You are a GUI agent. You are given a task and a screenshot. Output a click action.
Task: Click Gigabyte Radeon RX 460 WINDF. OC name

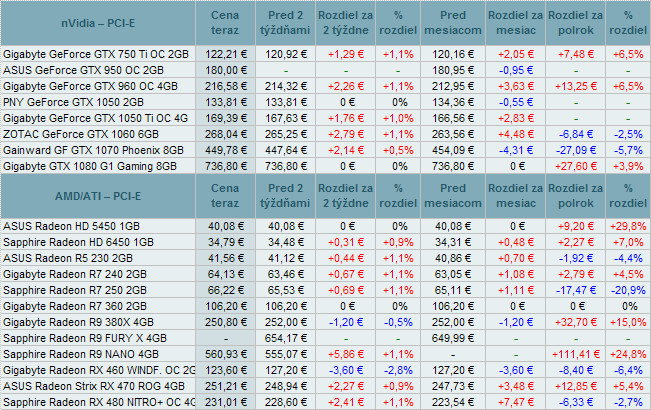point(99,370)
